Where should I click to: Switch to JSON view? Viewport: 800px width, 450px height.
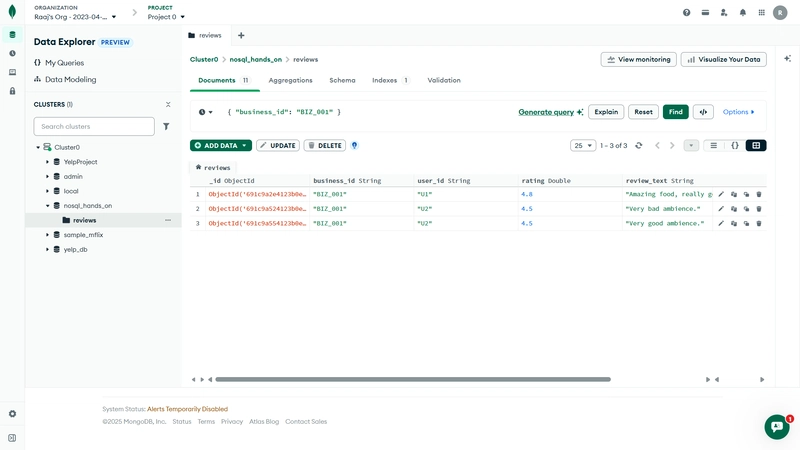pyautogui.click(x=735, y=145)
